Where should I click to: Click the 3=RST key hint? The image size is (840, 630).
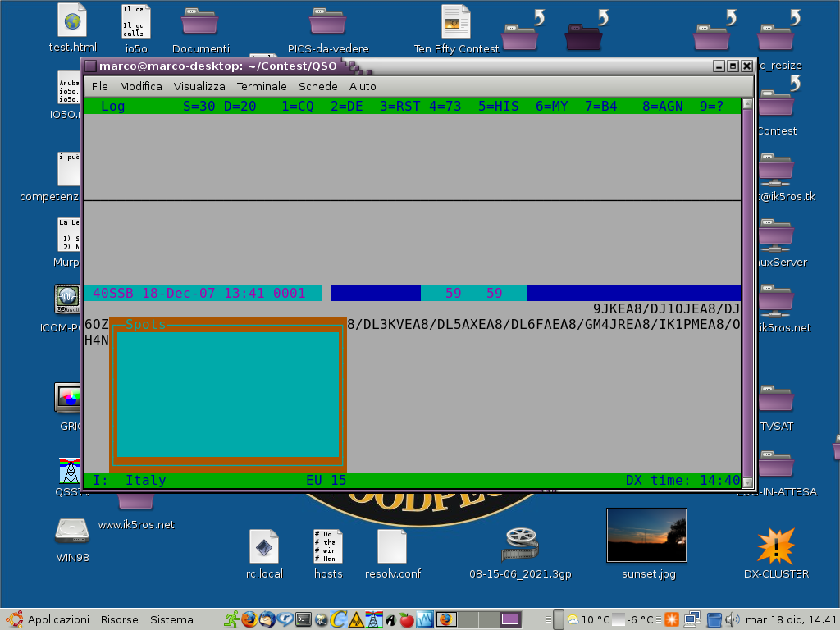399,106
